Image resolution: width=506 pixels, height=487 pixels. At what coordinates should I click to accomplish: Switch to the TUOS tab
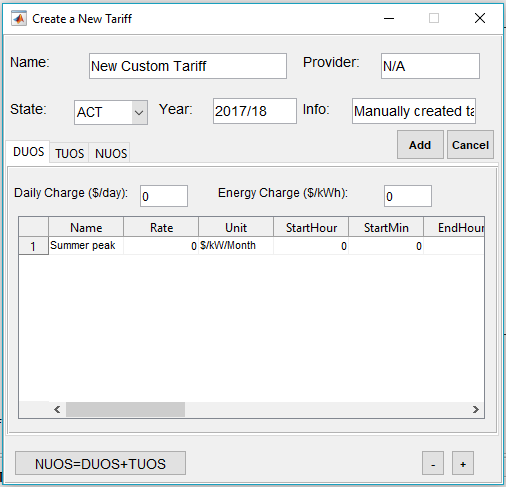point(69,153)
